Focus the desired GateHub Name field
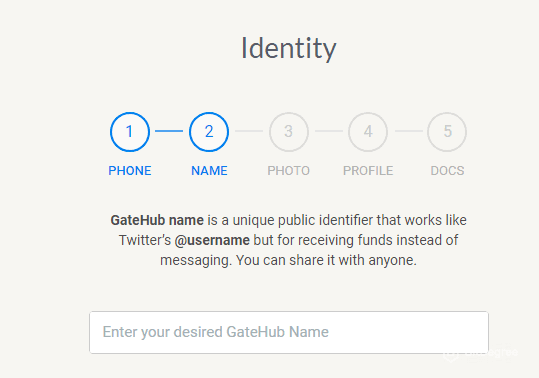Image resolution: width=539 pixels, height=378 pixels. (x=289, y=332)
